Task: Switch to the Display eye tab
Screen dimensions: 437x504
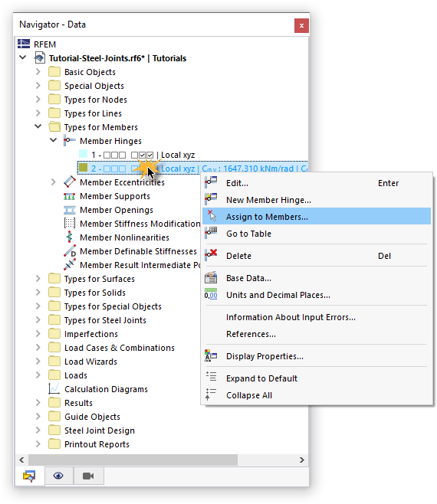Action: click(58, 476)
